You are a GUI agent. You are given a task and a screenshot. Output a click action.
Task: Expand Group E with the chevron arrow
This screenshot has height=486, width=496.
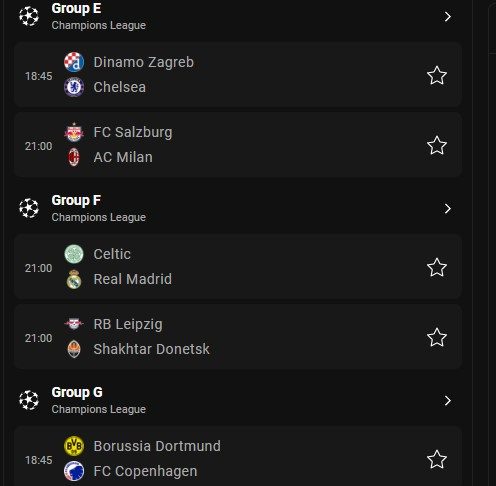[x=448, y=17]
